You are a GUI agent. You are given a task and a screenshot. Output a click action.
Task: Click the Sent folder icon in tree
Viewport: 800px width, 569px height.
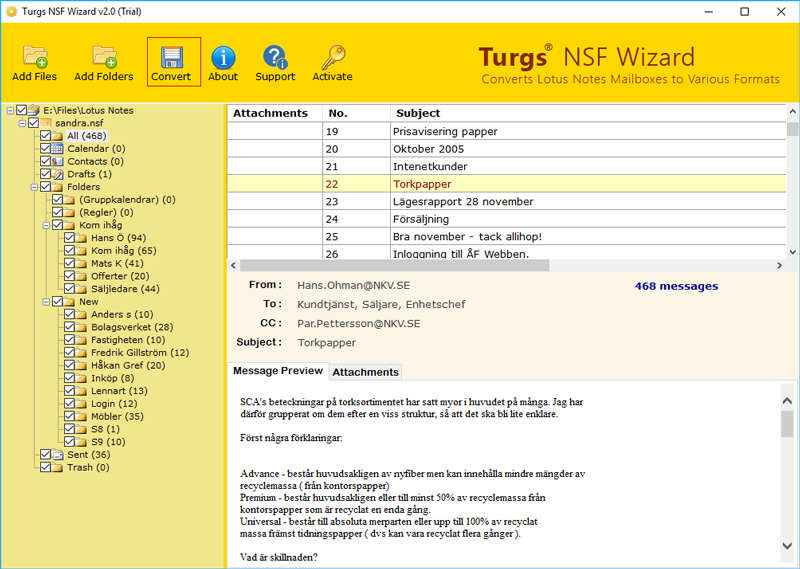pos(58,455)
